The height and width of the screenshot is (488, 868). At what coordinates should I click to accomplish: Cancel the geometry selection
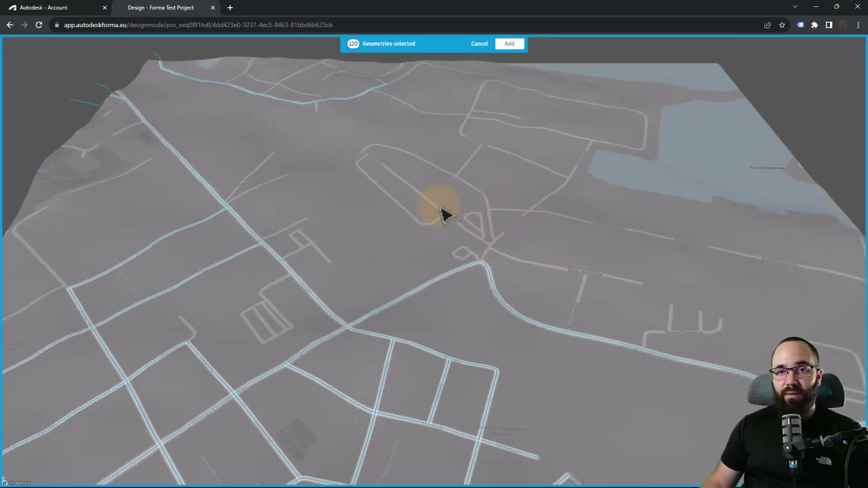point(479,43)
